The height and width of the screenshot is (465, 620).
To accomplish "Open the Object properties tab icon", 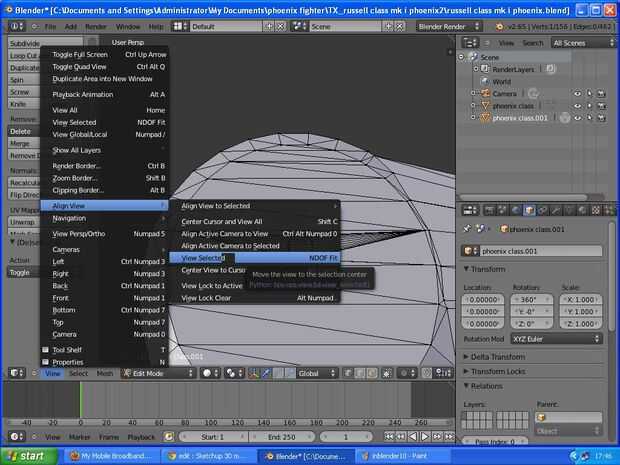I will (529, 210).
